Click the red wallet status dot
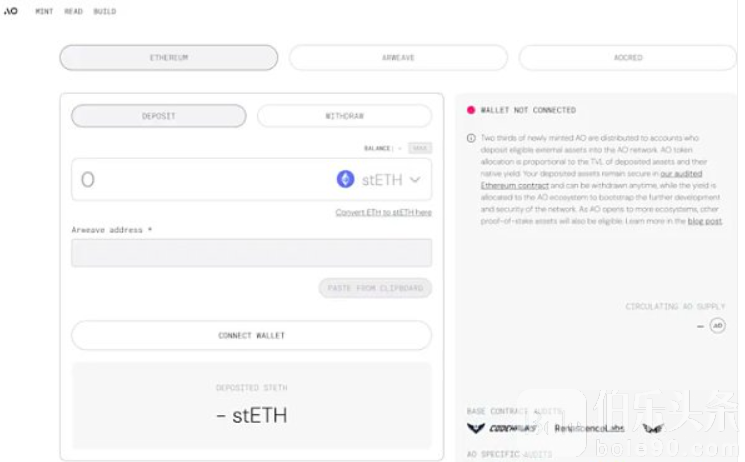Screen dimensions: 745x462 click(x=471, y=110)
